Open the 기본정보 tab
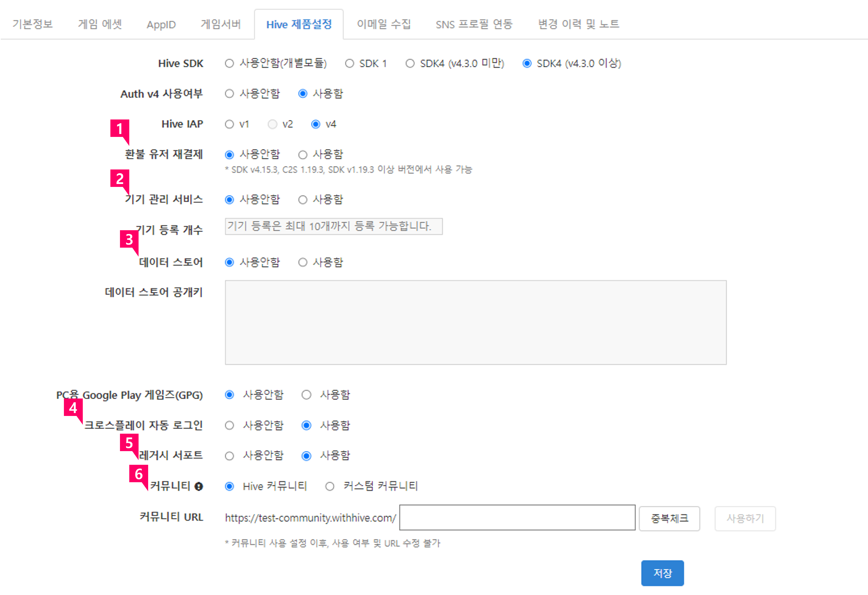Viewport: 868px width, 595px height. (33, 24)
